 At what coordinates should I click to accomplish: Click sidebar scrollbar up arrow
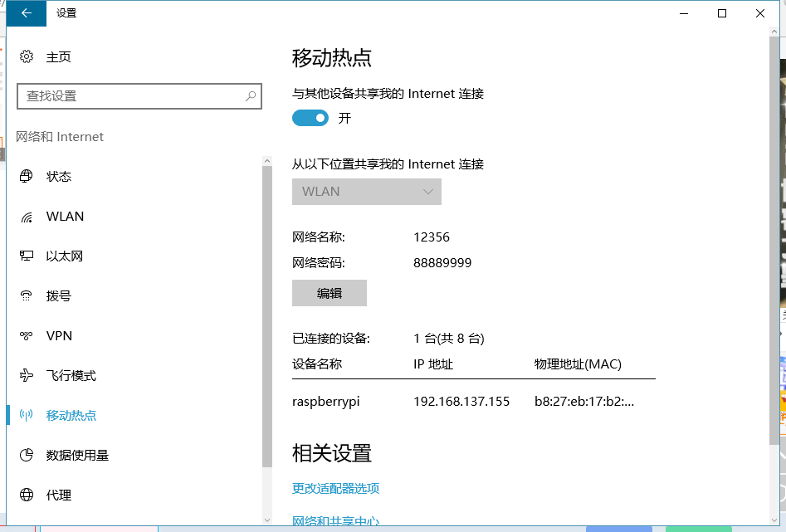[x=266, y=161]
